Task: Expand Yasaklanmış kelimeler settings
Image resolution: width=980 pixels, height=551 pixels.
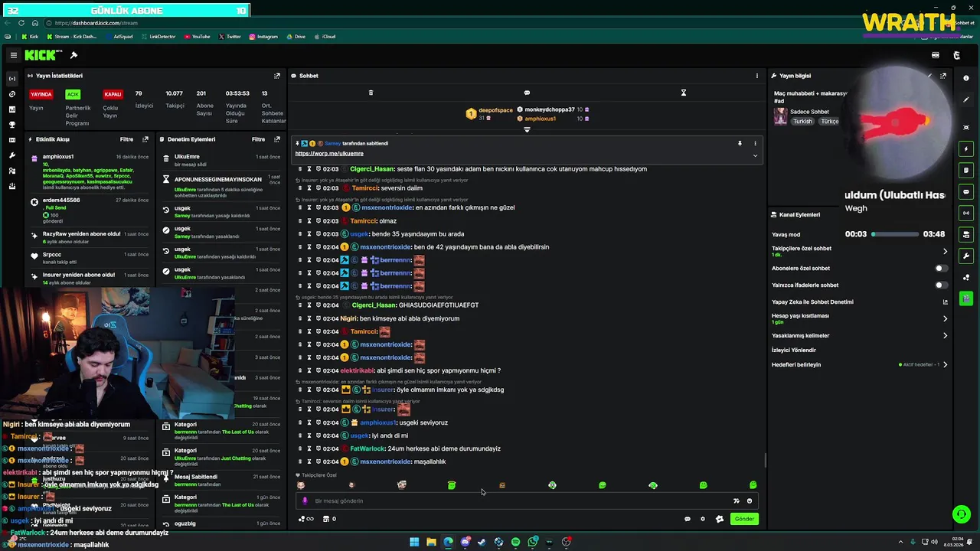Action: pos(945,335)
